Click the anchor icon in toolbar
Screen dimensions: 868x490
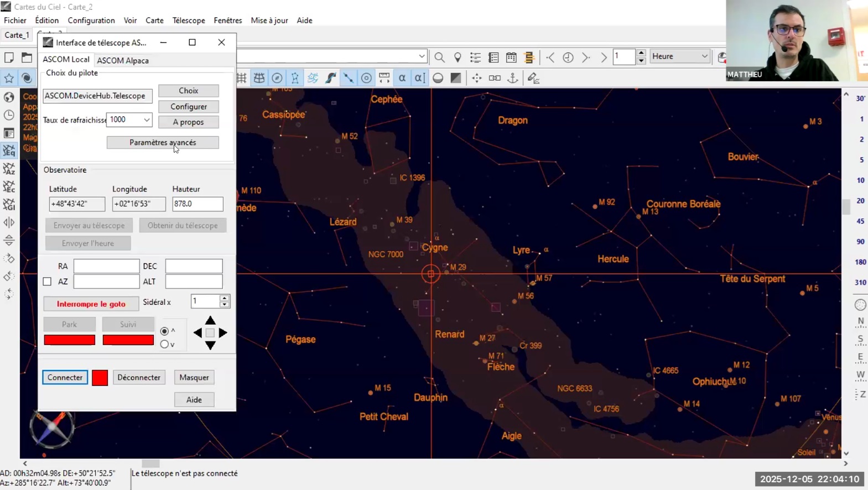pos(513,78)
